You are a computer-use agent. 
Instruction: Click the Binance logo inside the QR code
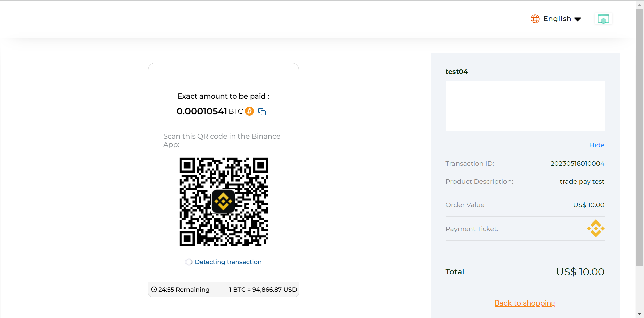(223, 201)
